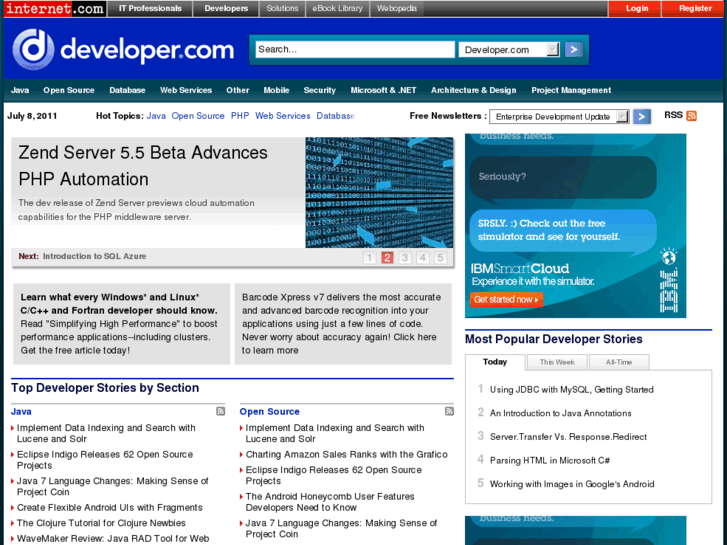
Task: Switch to the All-Time tab
Action: (619, 362)
